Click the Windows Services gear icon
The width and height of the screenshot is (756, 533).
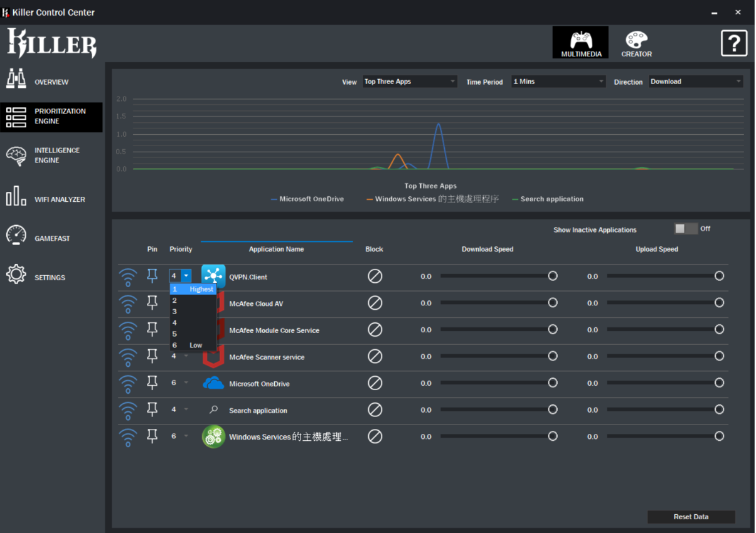click(x=213, y=436)
